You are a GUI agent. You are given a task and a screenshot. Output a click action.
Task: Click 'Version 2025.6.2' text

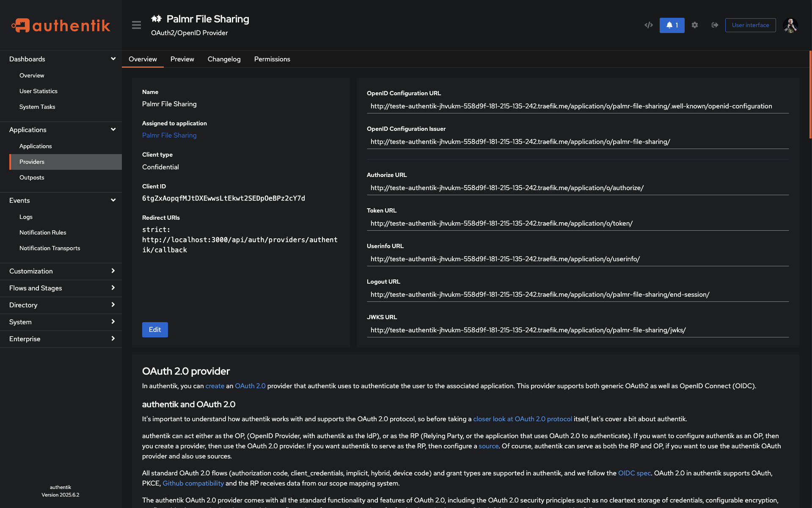[60, 495]
